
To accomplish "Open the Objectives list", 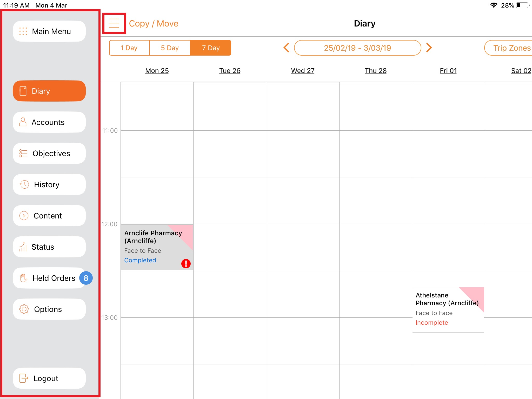I will 49,154.
